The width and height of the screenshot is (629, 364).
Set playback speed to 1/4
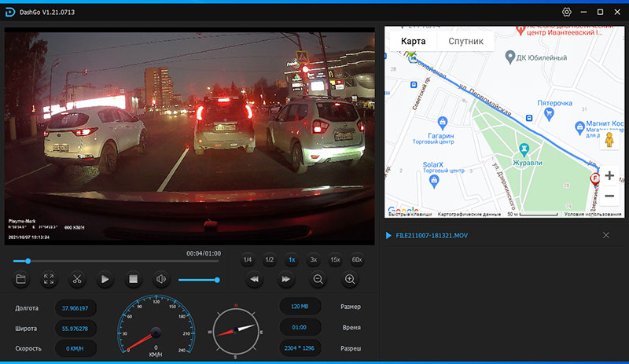247,259
